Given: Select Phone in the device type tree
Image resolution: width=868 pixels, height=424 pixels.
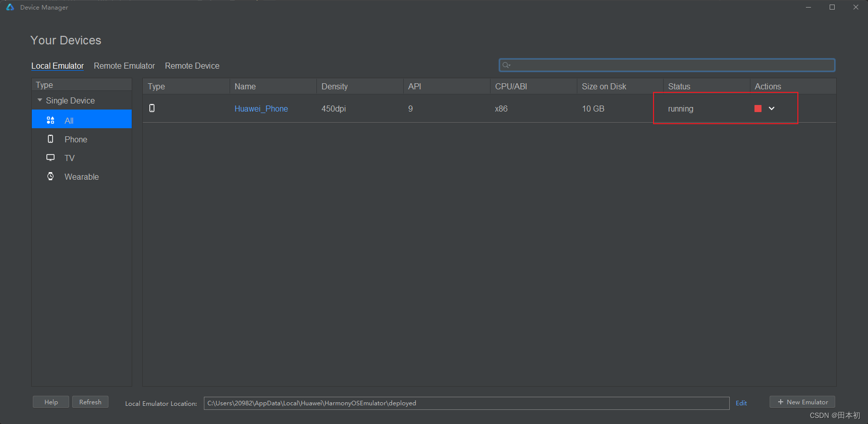Looking at the screenshot, I should (82, 139).
